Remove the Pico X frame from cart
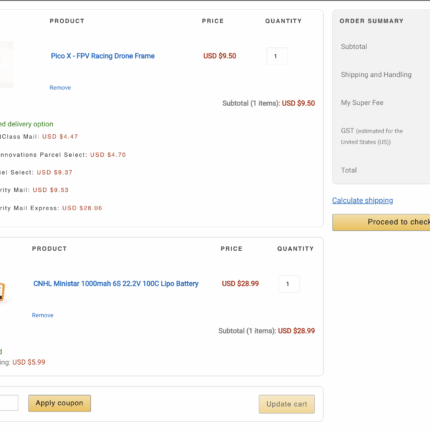The image size is (430, 430). (60, 88)
